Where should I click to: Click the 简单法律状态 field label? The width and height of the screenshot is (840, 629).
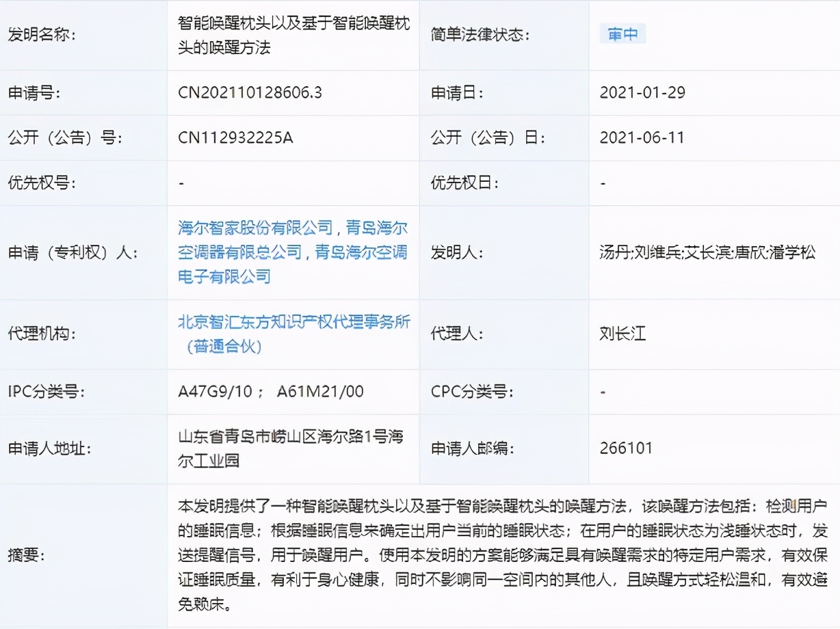pos(480,34)
